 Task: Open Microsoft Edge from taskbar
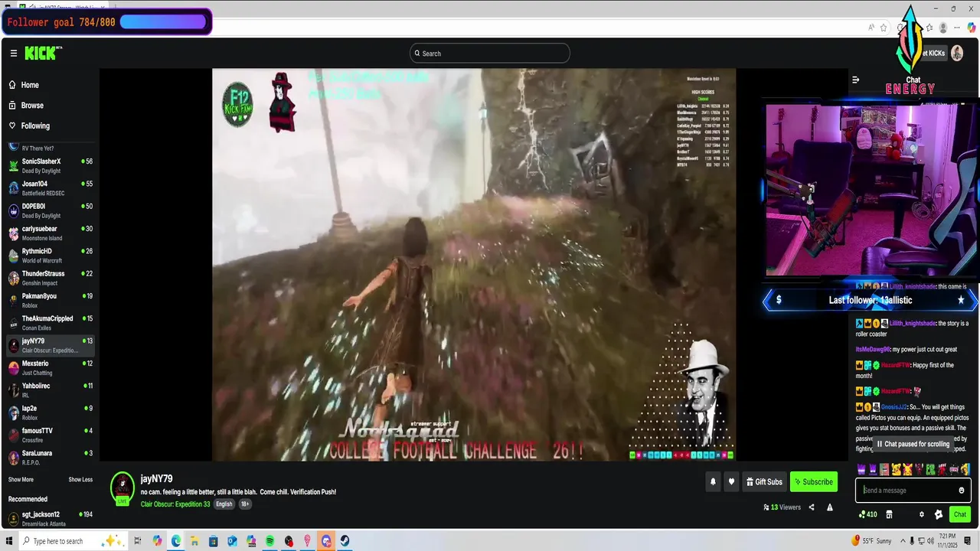(176, 541)
